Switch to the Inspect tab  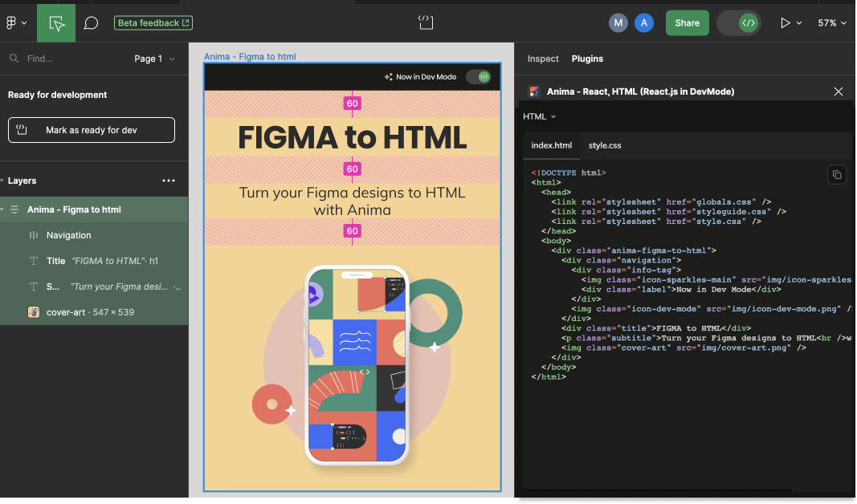point(543,59)
